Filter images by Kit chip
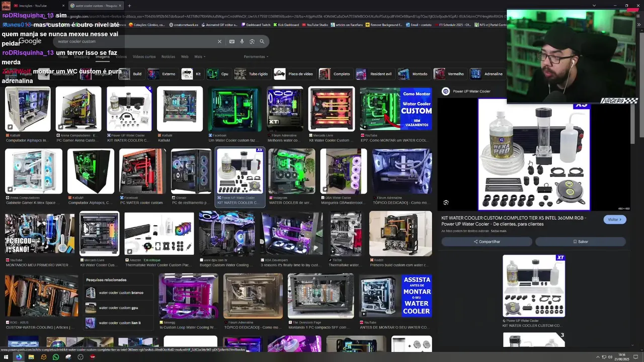The height and width of the screenshot is (362, 644). (x=192, y=74)
